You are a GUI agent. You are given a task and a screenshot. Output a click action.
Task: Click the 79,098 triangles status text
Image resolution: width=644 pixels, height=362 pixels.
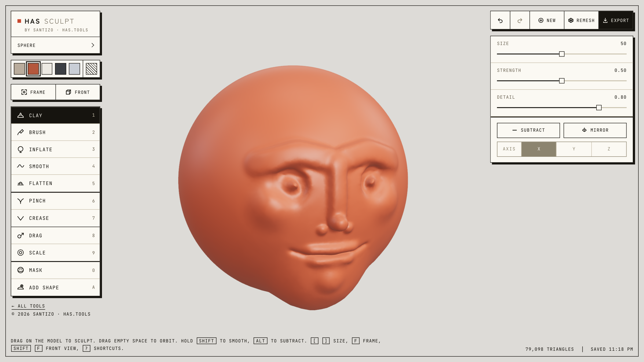click(550, 349)
